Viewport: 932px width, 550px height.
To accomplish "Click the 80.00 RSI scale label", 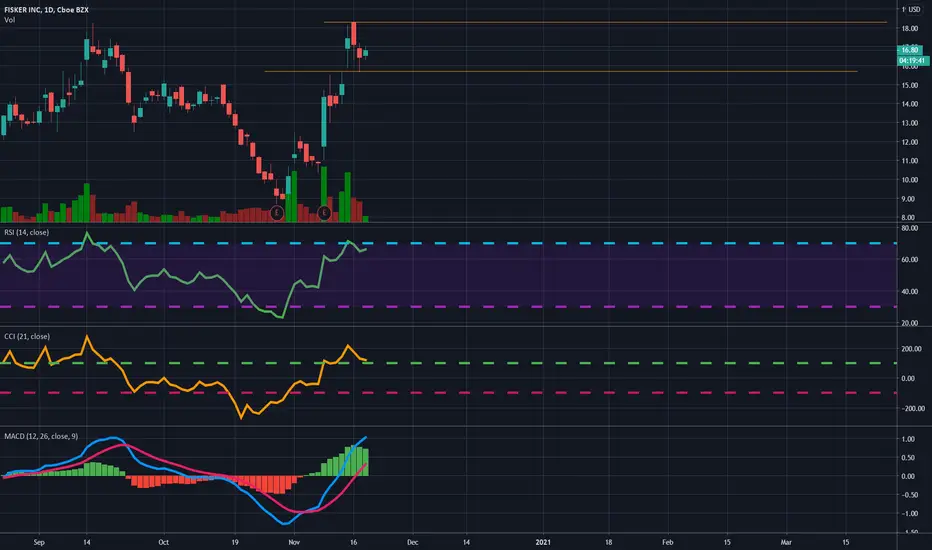I will [x=910, y=228].
